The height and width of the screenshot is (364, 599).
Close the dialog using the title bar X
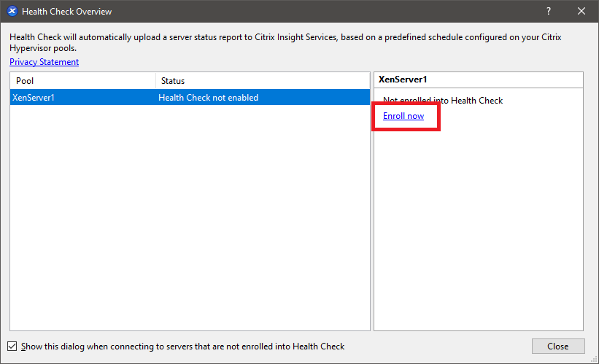pos(581,12)
